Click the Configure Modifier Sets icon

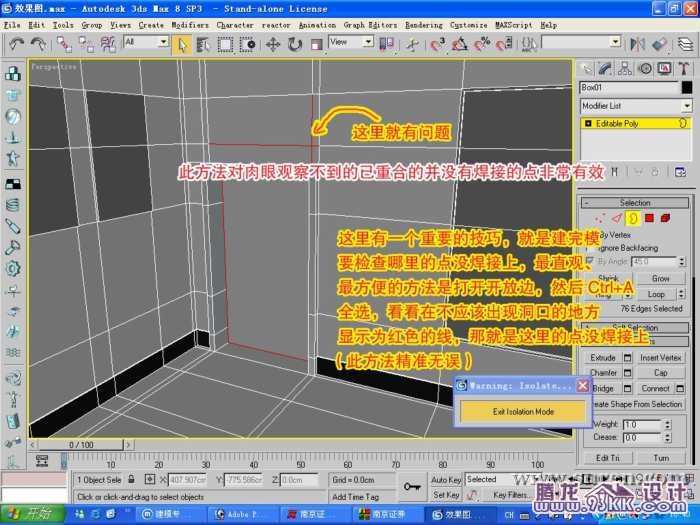pos(680,172)
